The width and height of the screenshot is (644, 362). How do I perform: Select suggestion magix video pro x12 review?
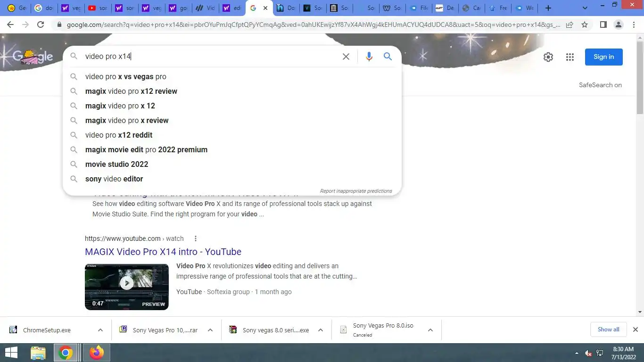pos(232,91)
